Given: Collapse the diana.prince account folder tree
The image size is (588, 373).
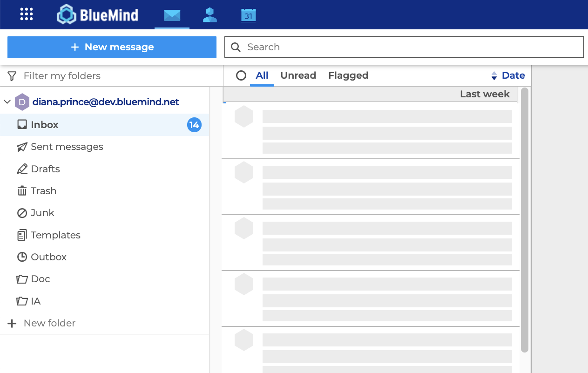Looking at the screenshot, I should click(x=7, y=102).
